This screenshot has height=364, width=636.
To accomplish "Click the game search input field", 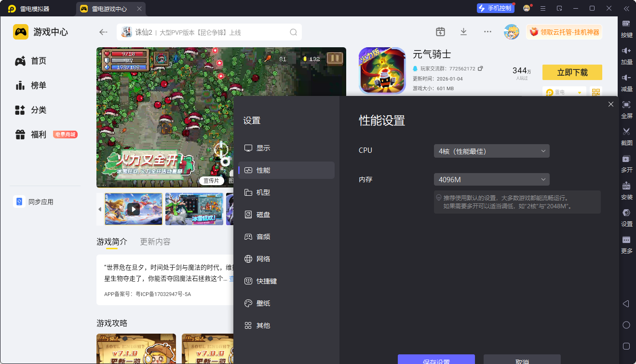I will tap(209, 32).
